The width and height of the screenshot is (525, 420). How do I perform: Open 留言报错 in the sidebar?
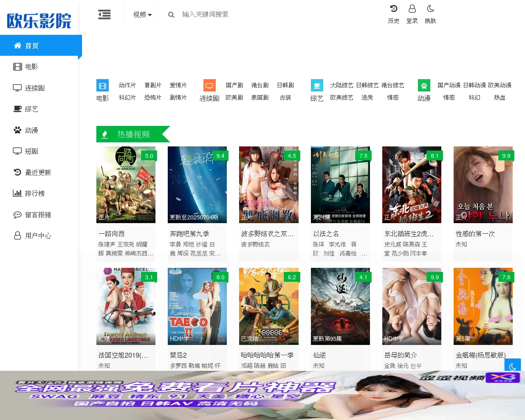tap(39, 215)
